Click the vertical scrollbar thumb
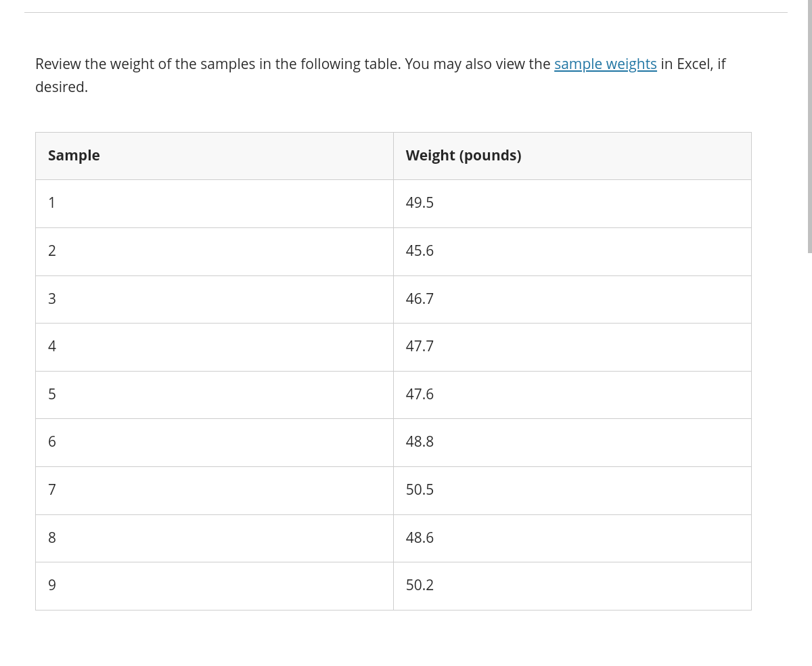 (x=809, y=127)
